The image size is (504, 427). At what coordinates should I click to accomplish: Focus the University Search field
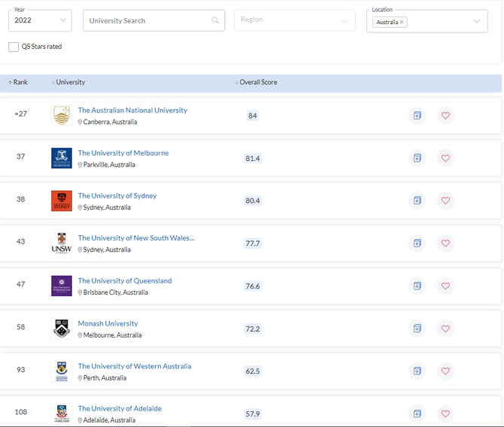[153, 20]
